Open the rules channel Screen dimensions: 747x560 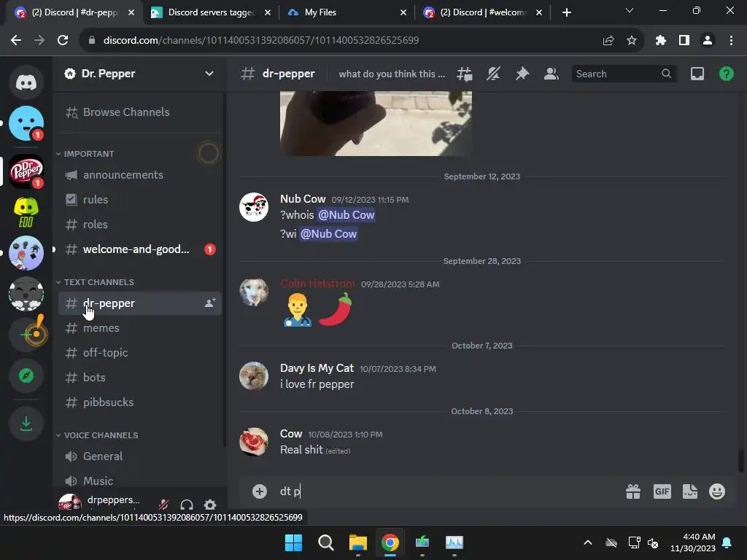pyautogui.click(x=139, y=200)
